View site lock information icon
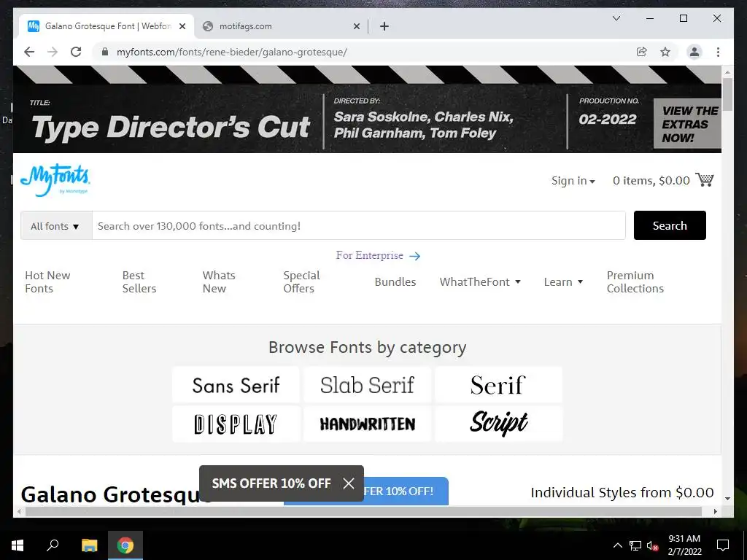The width and height of the screenshot is (747, 560). tap(105, 52)
